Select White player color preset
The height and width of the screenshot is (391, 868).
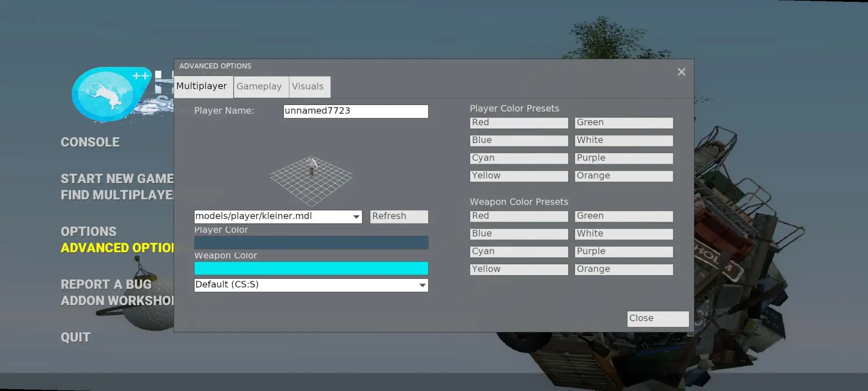(x=624, y=141)
